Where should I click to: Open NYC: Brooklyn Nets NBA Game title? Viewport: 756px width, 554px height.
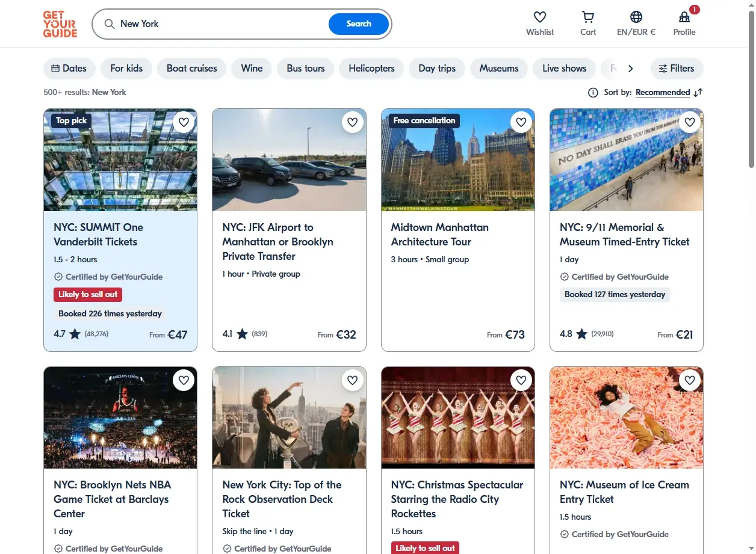coord(113,499)
